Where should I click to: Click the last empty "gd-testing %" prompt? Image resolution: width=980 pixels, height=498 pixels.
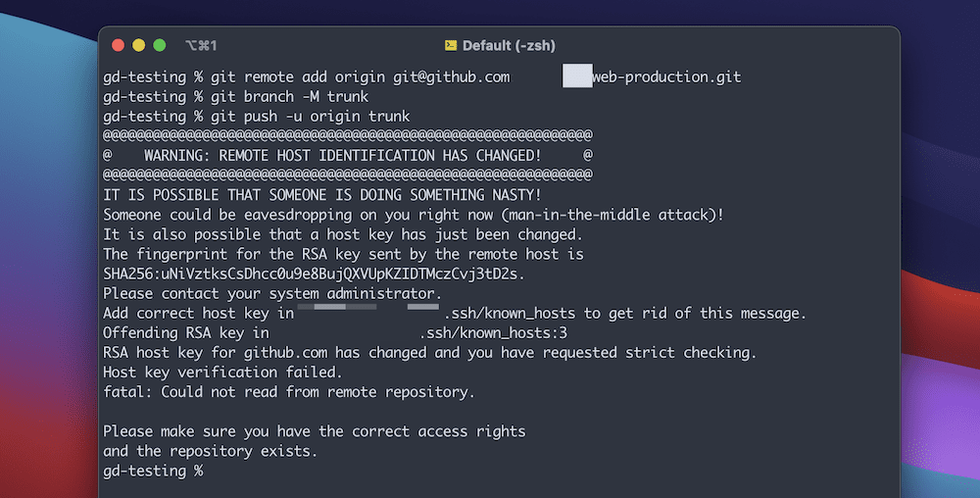pyautogui.click(x=153, y=471)
